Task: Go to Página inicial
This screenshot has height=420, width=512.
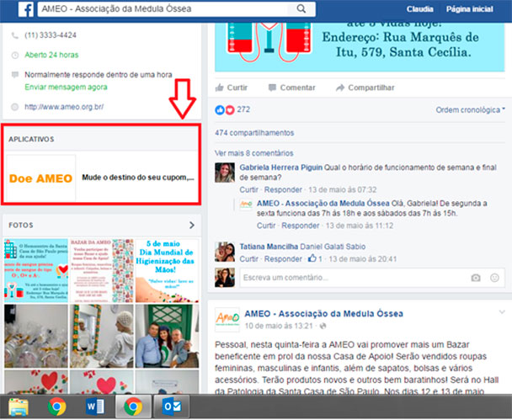Action: click(470, 9)
